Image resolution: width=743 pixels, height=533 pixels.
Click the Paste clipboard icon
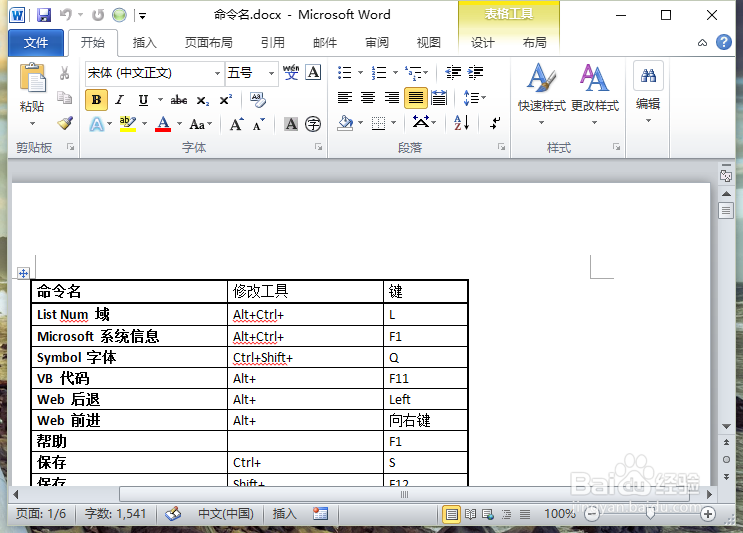[32, 77]
